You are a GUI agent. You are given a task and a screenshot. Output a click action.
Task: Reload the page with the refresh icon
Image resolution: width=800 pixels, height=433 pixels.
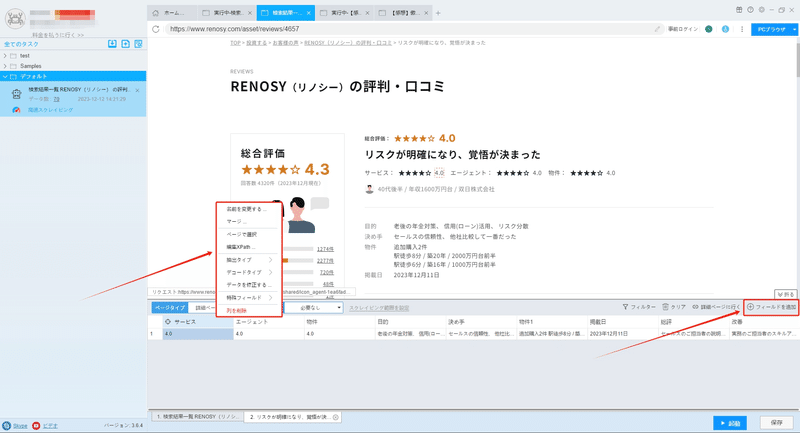pyautogui.click(x=156, y=29)
